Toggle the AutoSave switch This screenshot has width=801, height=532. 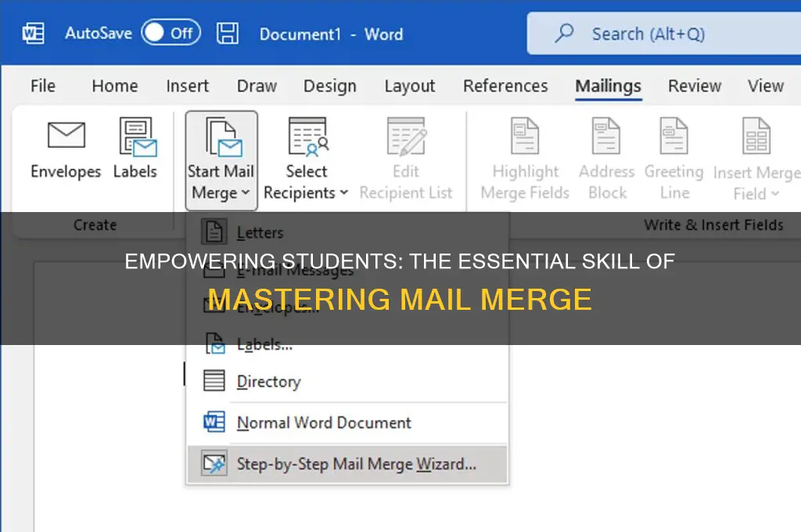click(171, 33)
